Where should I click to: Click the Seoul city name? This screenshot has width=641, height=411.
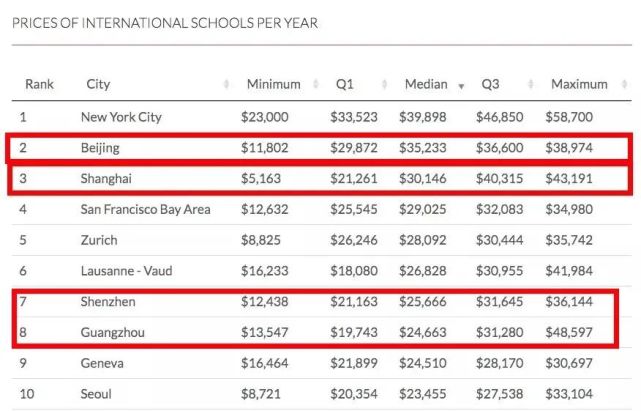pos(96,394)
